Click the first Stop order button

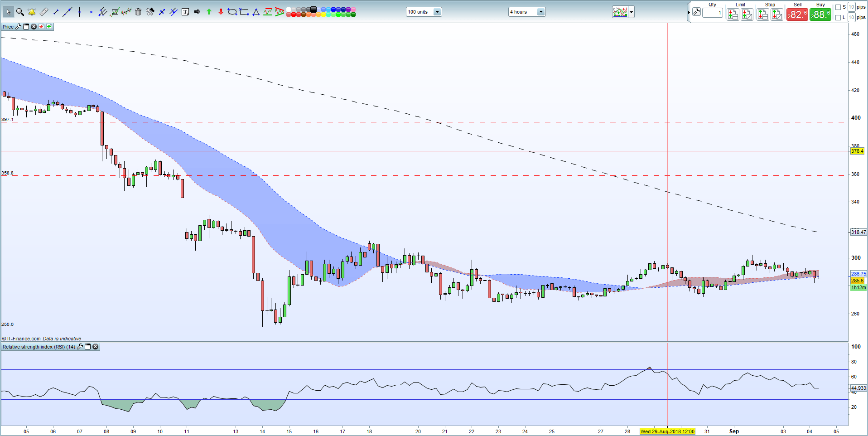762,15
